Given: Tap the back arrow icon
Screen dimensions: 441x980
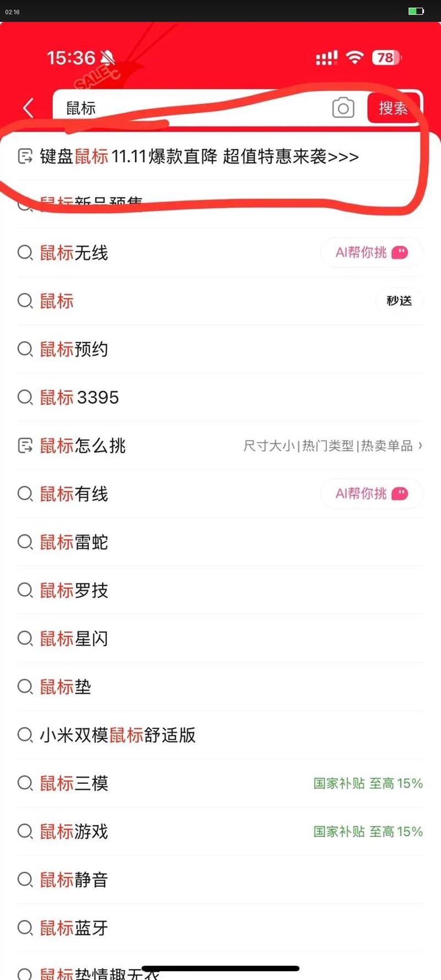Looking at the screenshot, I should tap(29, 108).
